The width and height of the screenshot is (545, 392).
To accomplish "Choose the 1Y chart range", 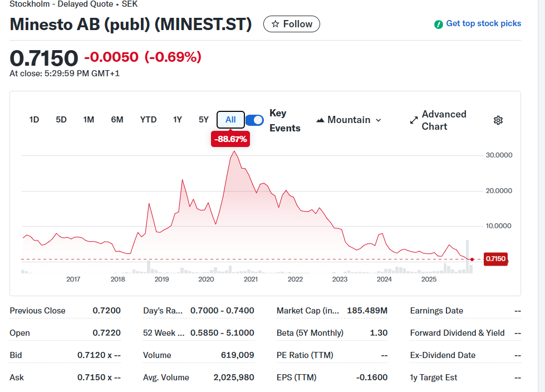I will pyautogui.click(x=178, y=120).
